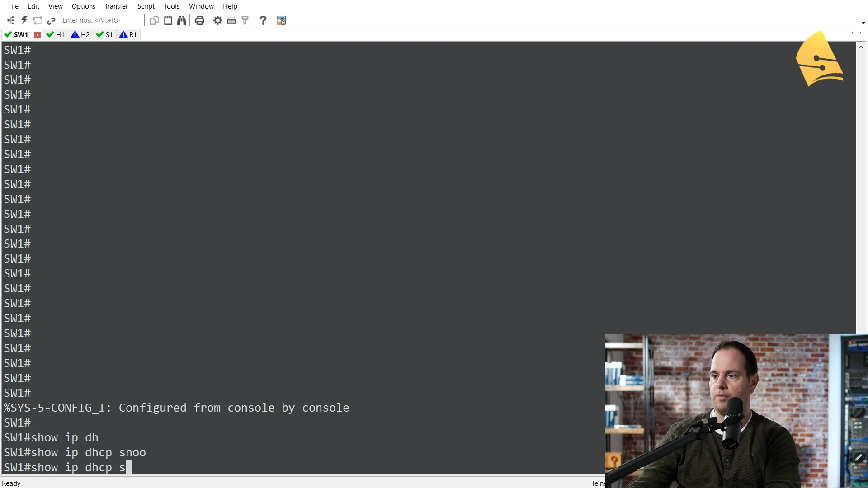Viewport: 868px width, 488px height.
Task: Click the Help question mark icon
Action: pyautogui.click(x=263, y=20)
